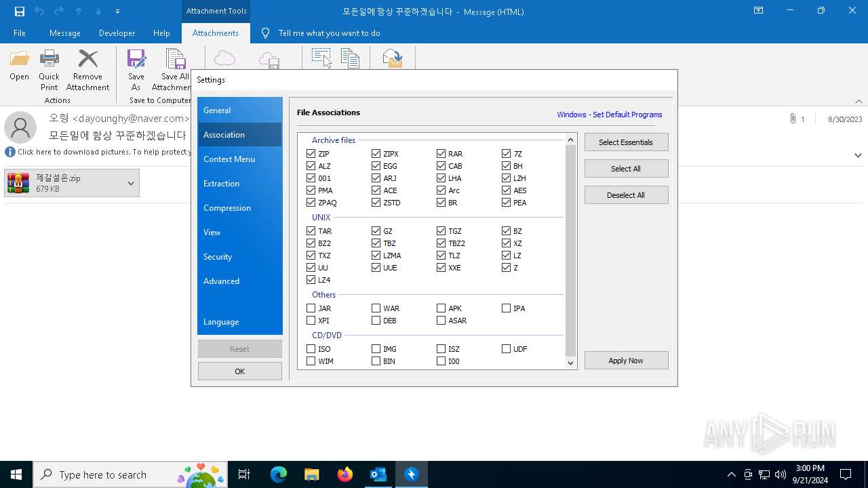Viewport: 868px width, 488px height.
Task: Click the Save icon in Outlook title bar
Action: pos(20,12)
